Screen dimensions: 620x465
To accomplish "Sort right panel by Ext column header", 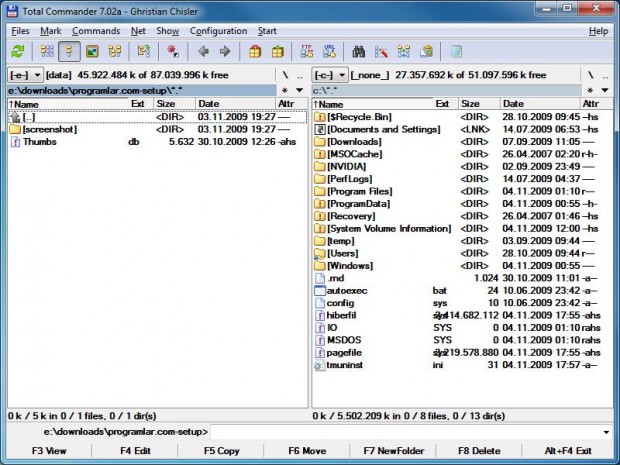I will (446, 104).
